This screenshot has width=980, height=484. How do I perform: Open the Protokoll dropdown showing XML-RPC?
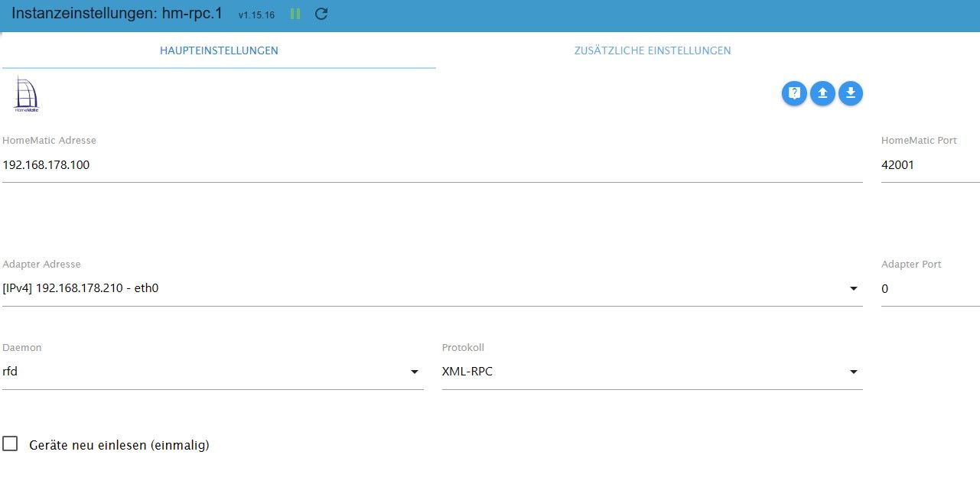(x=653, y=372)
